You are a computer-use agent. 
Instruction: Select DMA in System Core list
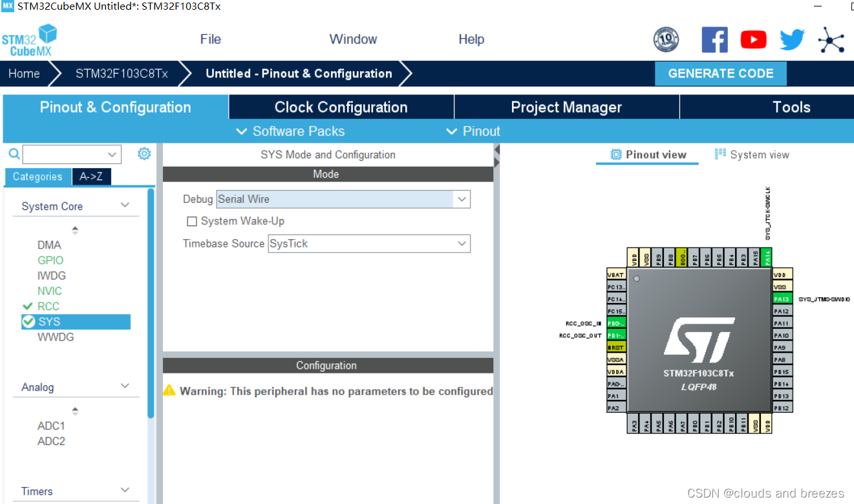coord(49,245)
